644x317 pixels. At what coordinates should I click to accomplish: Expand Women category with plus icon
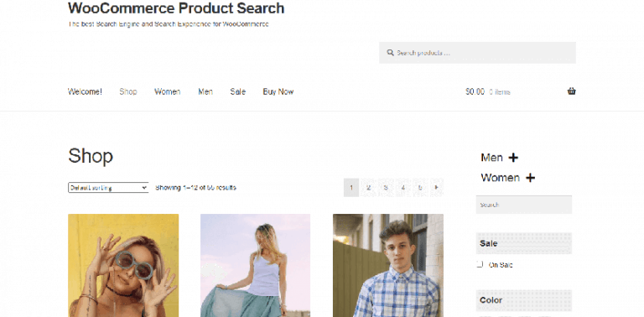530,178
